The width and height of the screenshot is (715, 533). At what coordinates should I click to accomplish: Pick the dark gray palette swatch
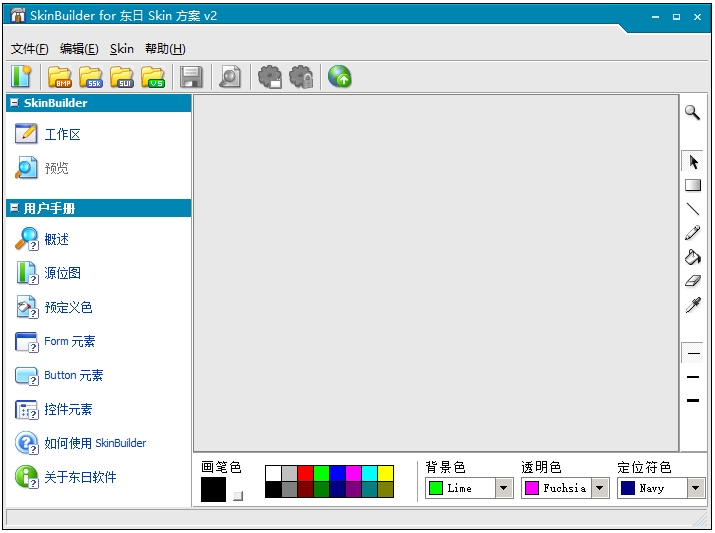[x=289, y=489]
